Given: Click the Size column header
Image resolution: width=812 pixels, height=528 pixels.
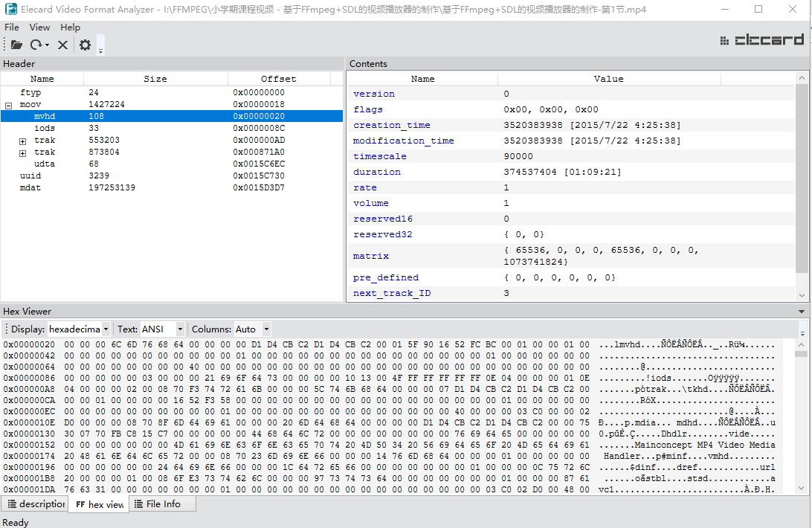Looking at the screenshot, I should [155, 79].
